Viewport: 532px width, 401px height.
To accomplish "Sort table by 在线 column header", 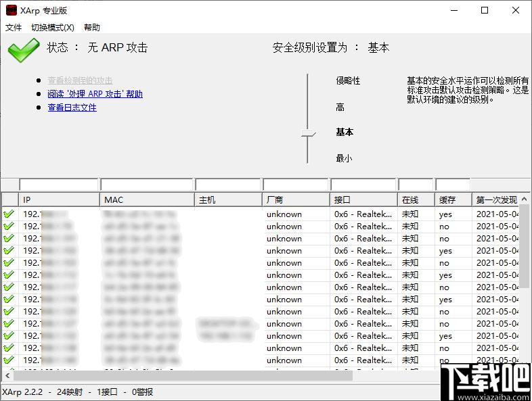I will click(x=416, y=200).
